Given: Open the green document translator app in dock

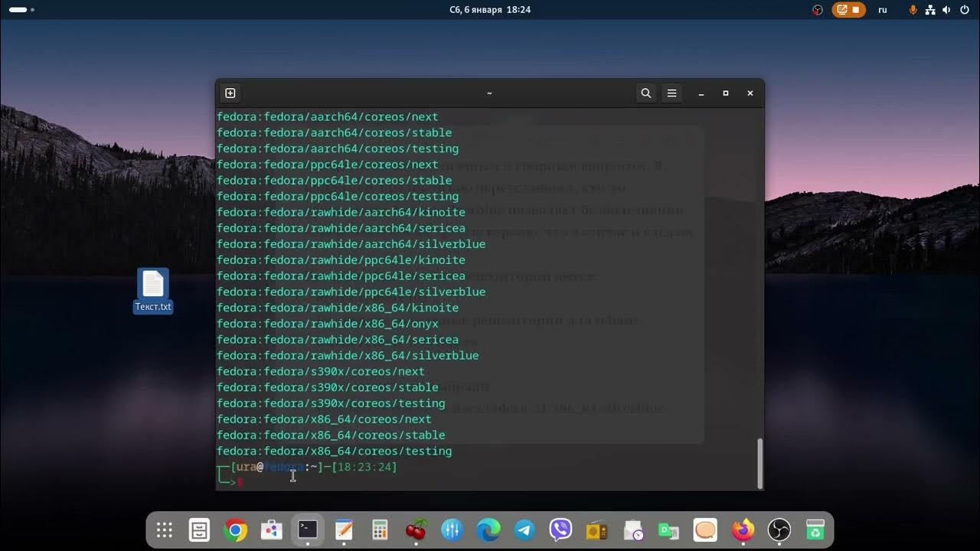Looking at the screenshot, I should pos(669,530).
